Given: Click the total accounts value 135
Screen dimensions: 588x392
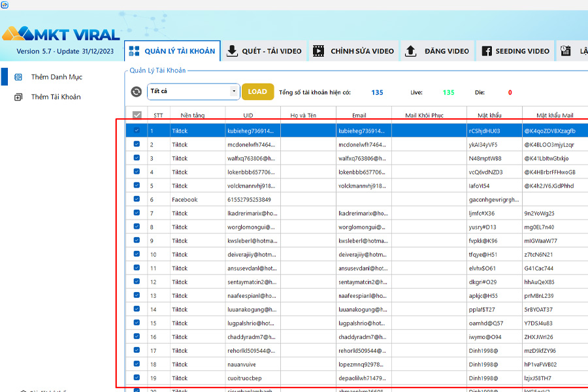Looking at the screenshot, I should pos(377,92).
